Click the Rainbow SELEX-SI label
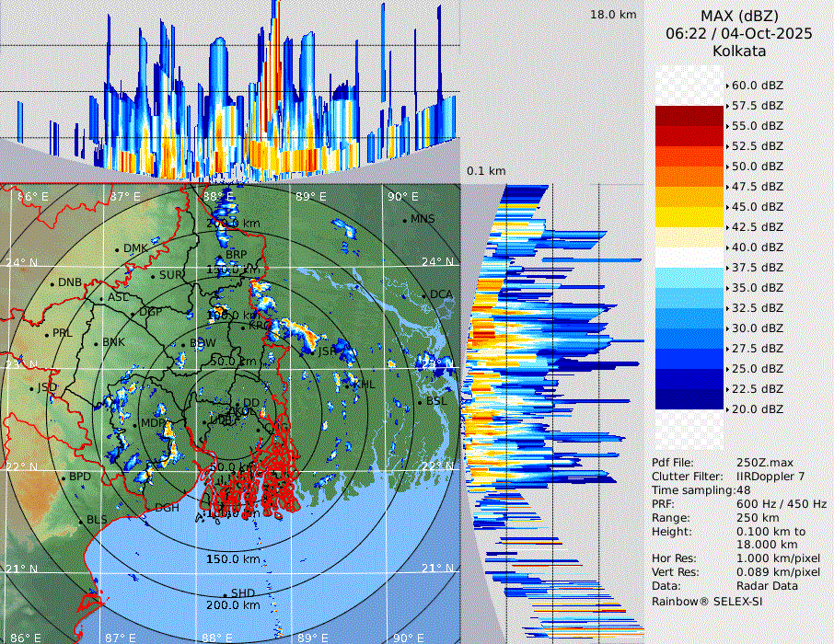Viewport: 834px width, 644px height. (707, 601)
